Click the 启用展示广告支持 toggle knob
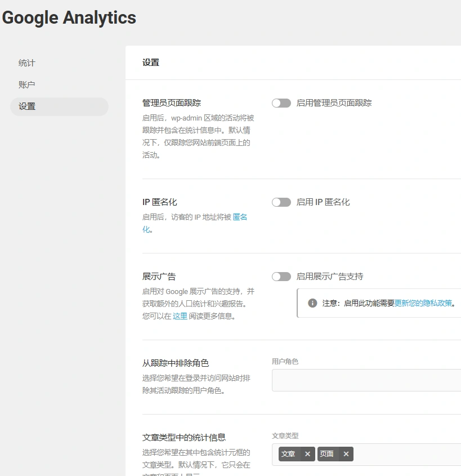 277,276
